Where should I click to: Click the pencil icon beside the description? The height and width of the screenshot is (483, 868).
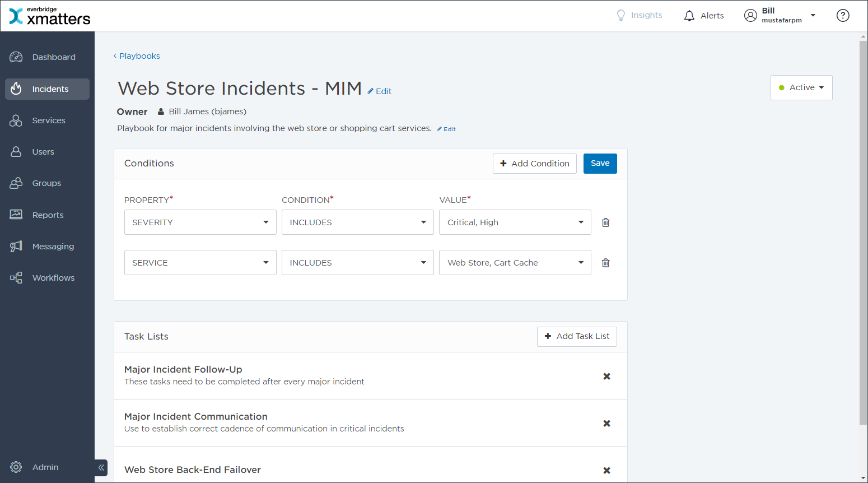440,129
